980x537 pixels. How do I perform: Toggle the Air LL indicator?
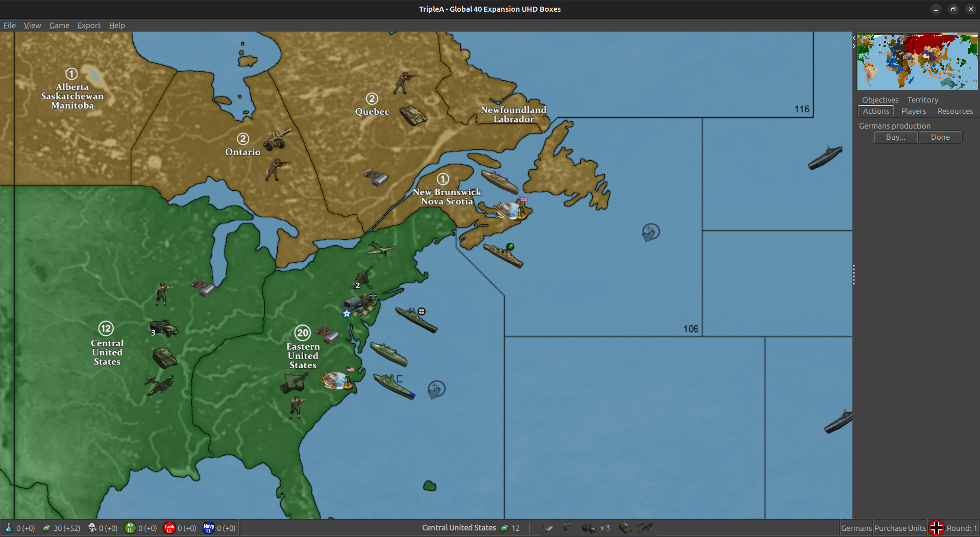[131, 528]
